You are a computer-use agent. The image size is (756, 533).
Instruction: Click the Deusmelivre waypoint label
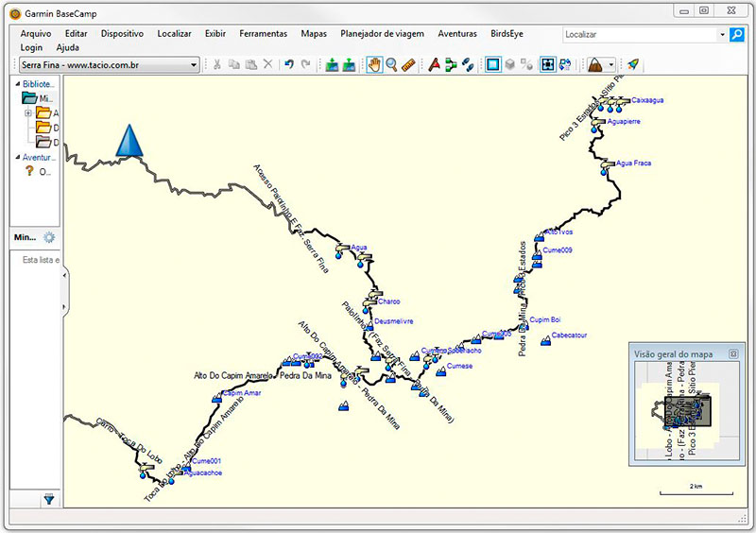(394, 321)
